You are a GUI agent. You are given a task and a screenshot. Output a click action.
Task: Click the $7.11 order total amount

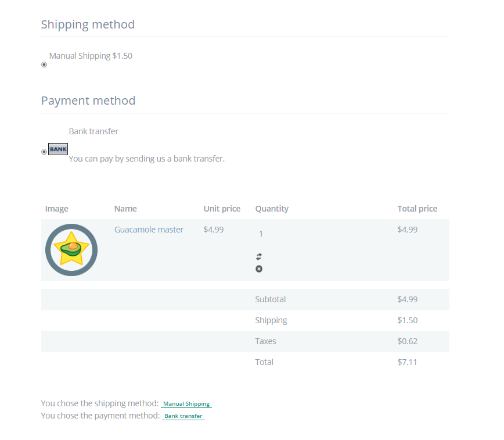pos(407,362)
